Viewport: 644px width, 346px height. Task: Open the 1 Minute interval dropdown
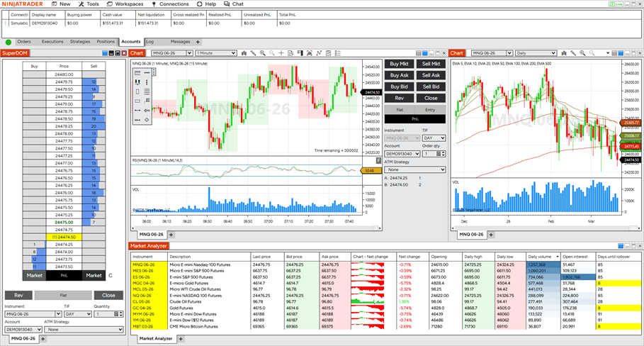(x=216, y=53)
